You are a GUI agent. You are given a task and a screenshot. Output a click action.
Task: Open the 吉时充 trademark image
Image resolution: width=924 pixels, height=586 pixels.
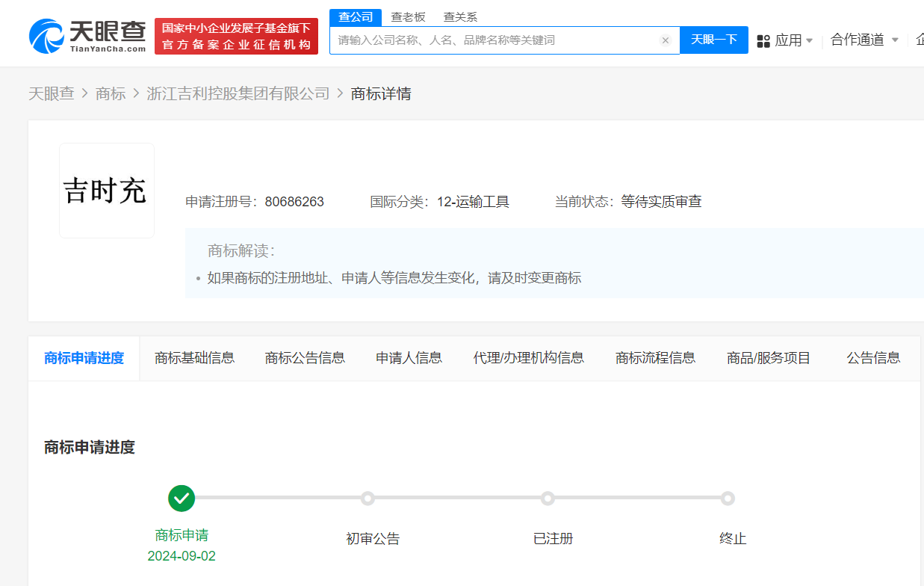point(107,191)
